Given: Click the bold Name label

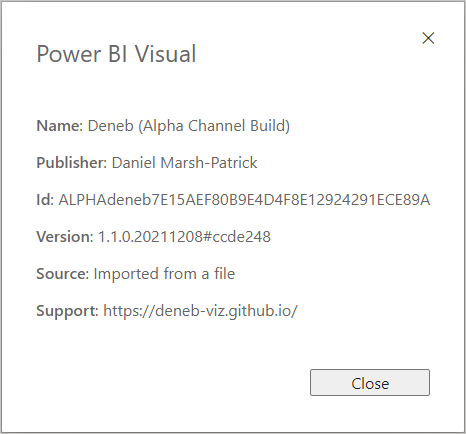Looking at the screenshot, I should coord(60,126).
